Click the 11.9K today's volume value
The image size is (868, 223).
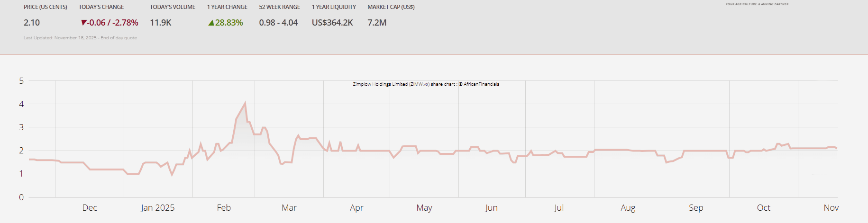161,23
